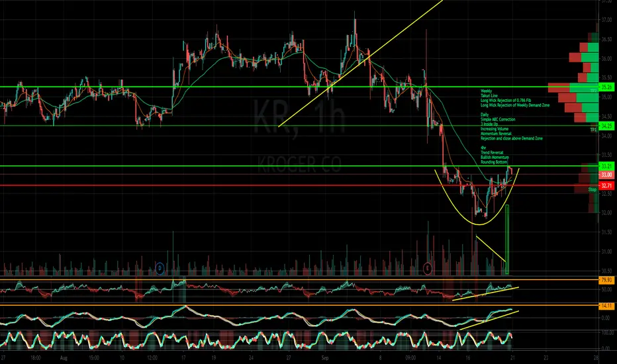Click the 33.00 current price label

[606, 174]
